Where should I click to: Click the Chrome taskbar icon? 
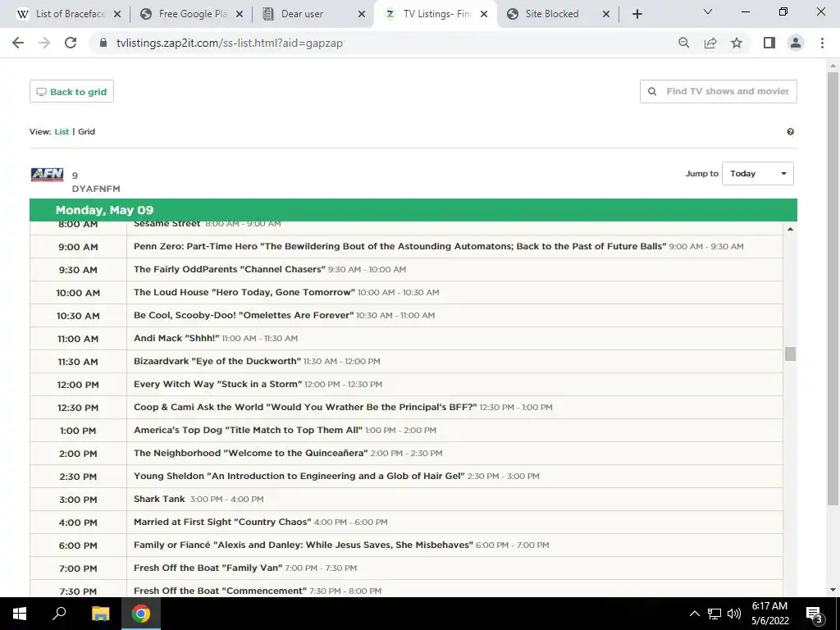point(141,614)
